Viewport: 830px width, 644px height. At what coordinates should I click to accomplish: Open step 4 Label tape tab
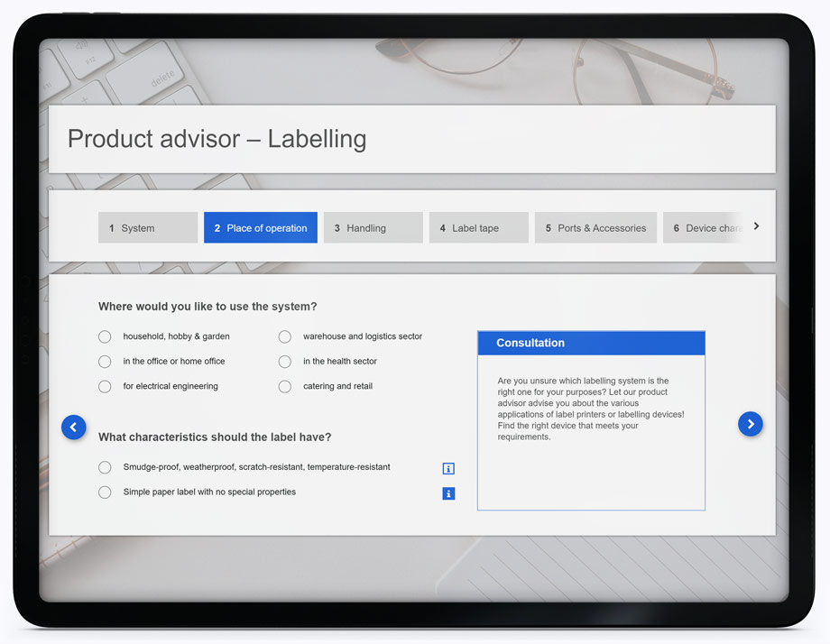[478, 228]
